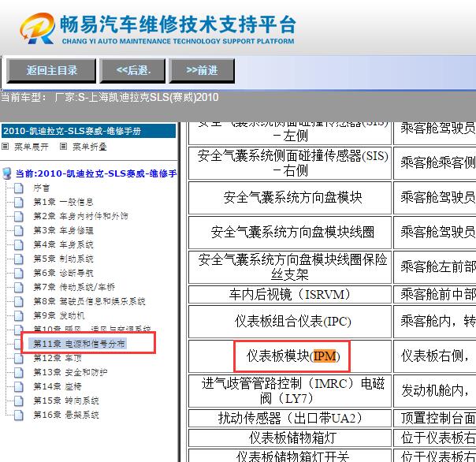Click the cell 仪表板储物箱灯
This screenshot has height=462, width=476.
pos(290,438)
